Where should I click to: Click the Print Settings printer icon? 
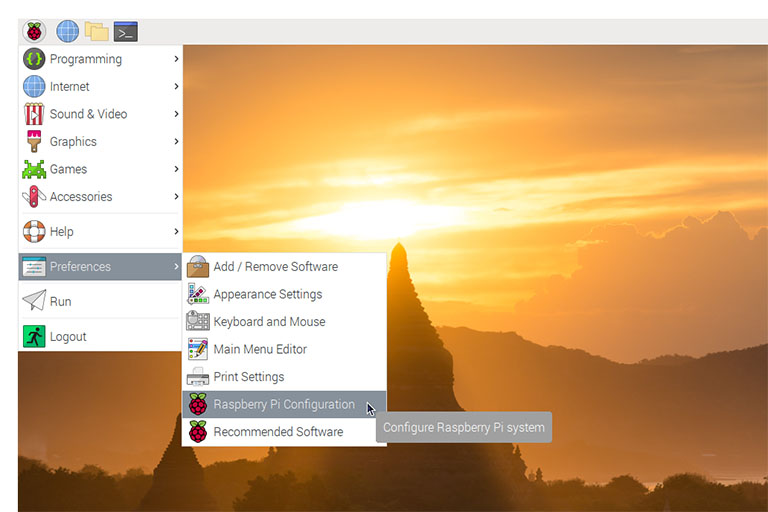[x=198, y=377]
